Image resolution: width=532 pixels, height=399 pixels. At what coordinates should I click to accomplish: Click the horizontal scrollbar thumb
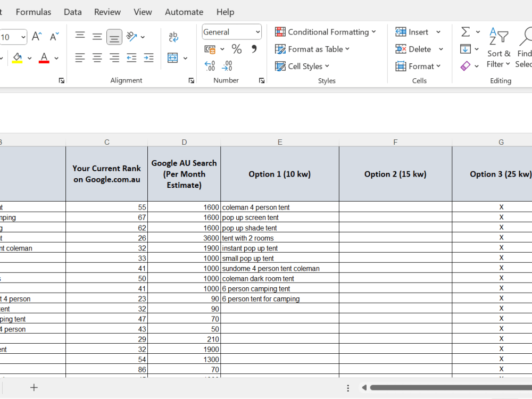pyautogui.click(x=451, y=387)
